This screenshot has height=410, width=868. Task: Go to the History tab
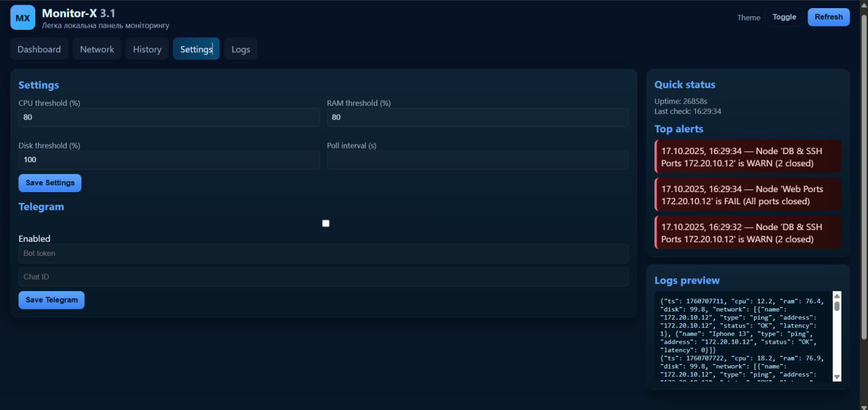(x=147, y=49)
